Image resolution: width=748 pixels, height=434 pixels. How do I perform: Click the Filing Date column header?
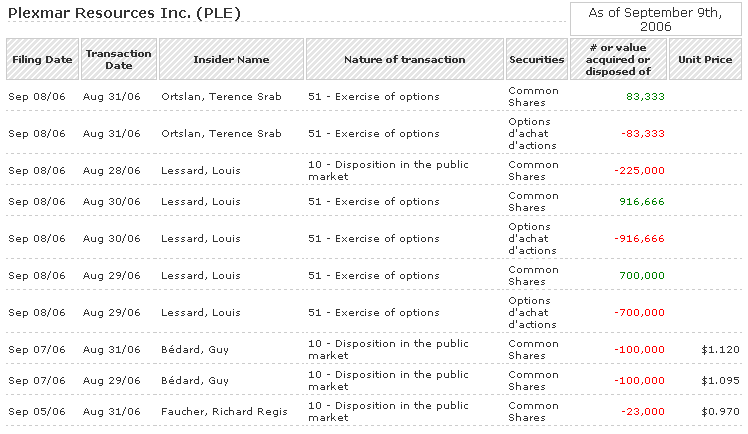[x=42, y=60]
